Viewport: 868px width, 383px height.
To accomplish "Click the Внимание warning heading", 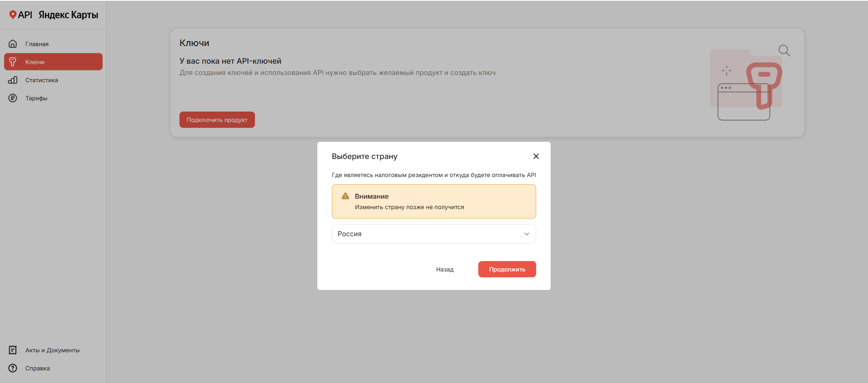I will pyautogui.click(x=372, y=196).
